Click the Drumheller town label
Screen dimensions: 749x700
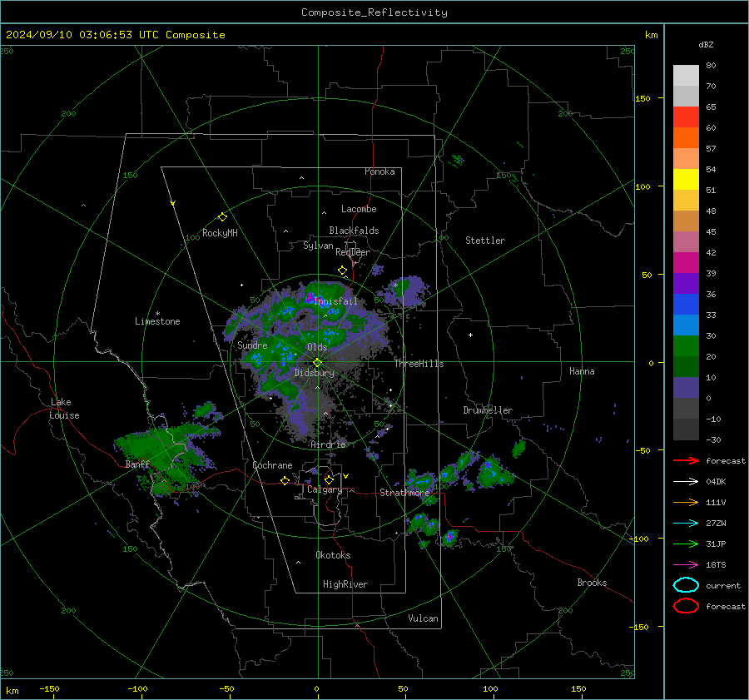(488, 410)
